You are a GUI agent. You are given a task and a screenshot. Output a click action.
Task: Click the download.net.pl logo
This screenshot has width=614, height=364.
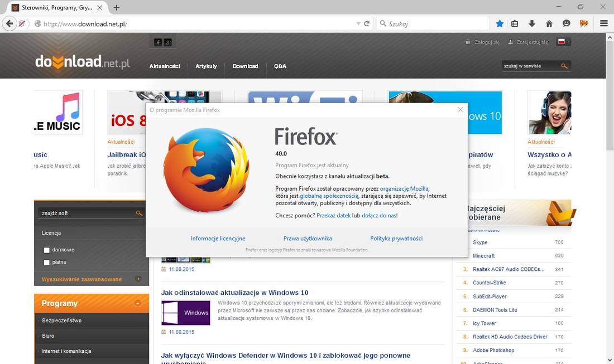coord(82,62)
